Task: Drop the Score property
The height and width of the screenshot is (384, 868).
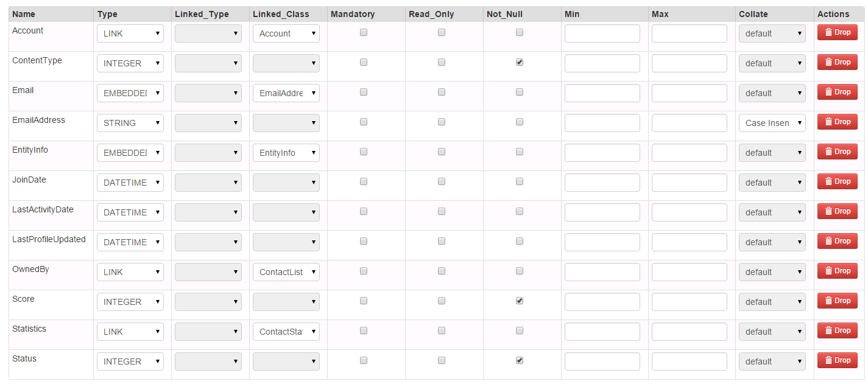Action: (x=838, y=301)
